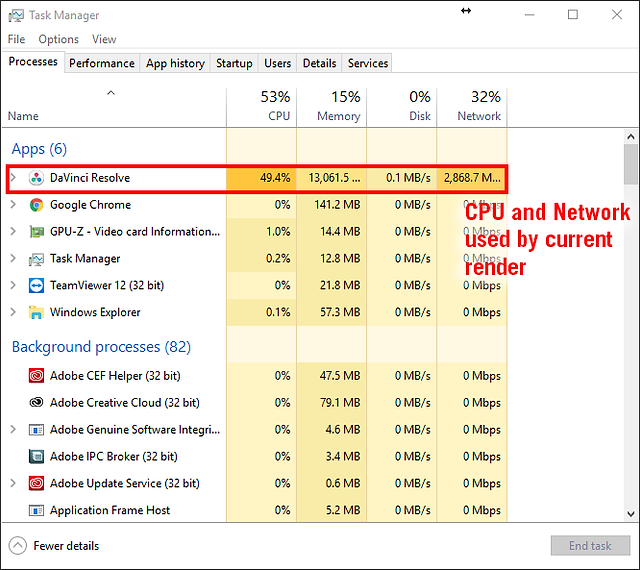Click the Adobe CEF Helper icon
The height and width of the screenshot is (570, 640).
[36, 376]
